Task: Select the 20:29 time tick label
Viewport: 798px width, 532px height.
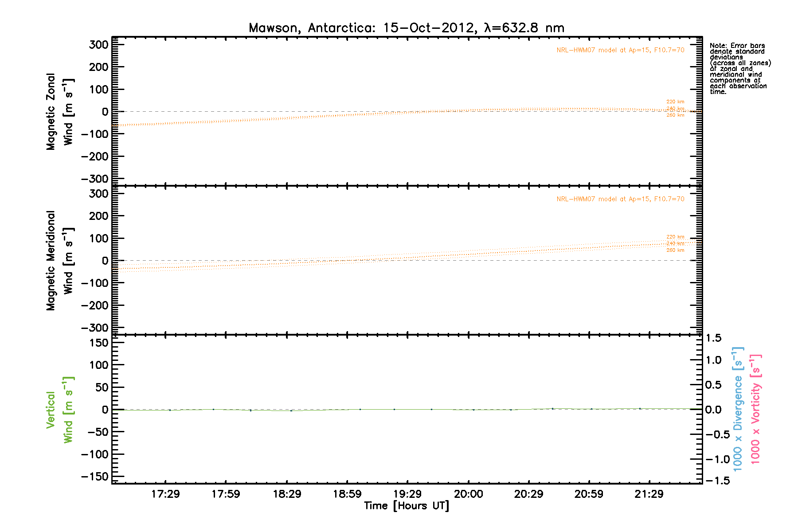Action: (x=528, y=494)
